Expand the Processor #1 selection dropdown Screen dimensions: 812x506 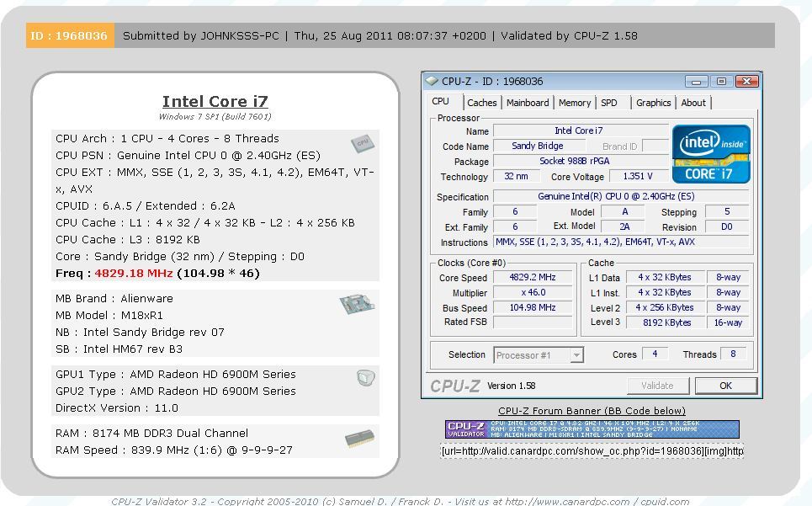point(576,355)
